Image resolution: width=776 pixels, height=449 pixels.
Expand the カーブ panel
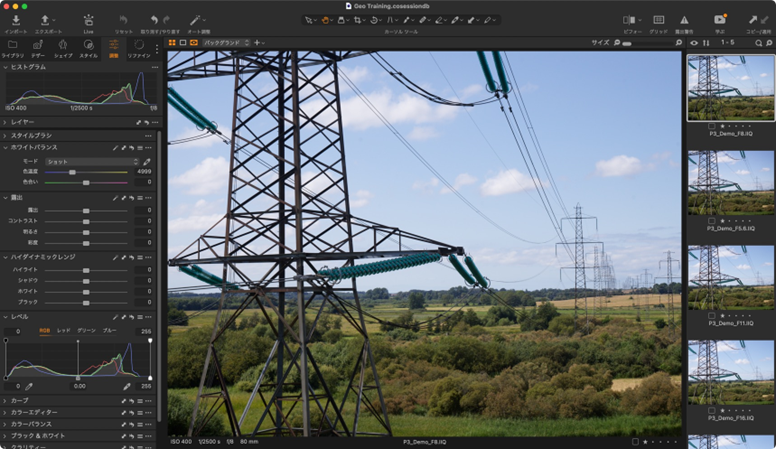(x=5, y=400)
